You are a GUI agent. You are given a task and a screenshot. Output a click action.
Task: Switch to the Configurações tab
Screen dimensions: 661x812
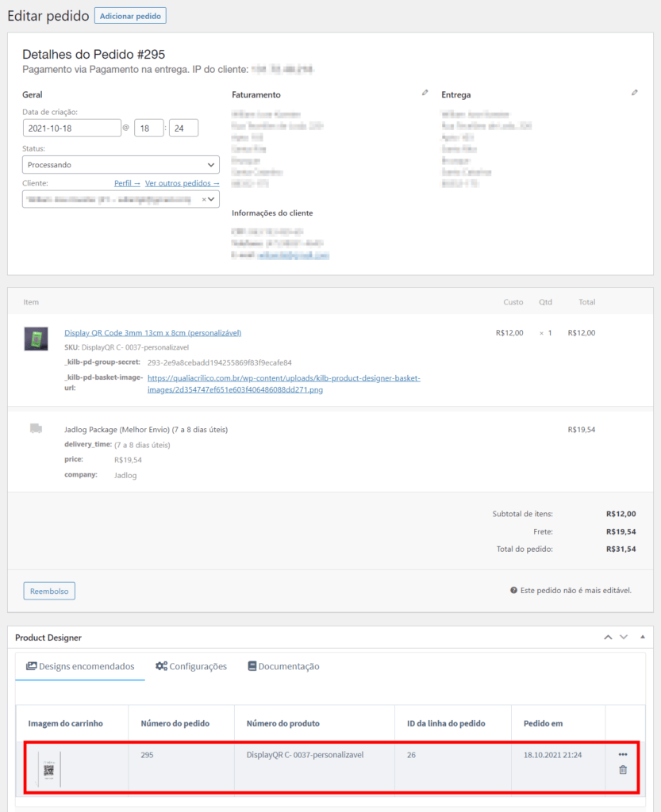tap(191, 667)
